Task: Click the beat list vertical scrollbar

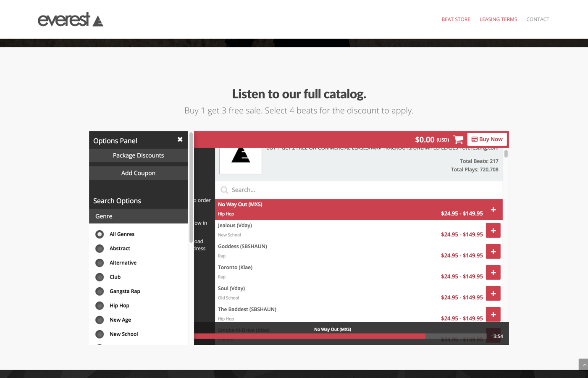Action: point(506,154)
